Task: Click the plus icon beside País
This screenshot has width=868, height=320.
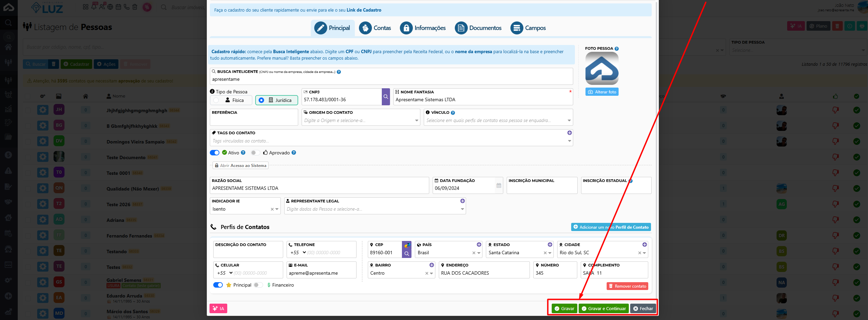Action: click(479, 245)
